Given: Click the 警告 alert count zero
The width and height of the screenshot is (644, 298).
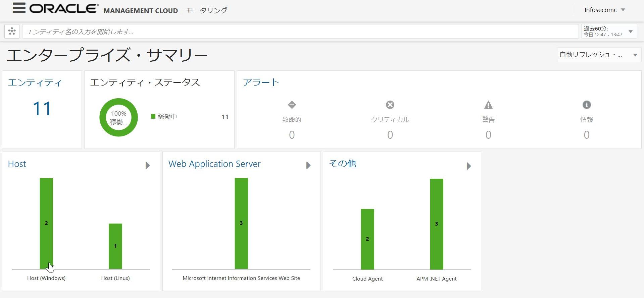Looking at the screenshot, I should click(x=488, y=135).
